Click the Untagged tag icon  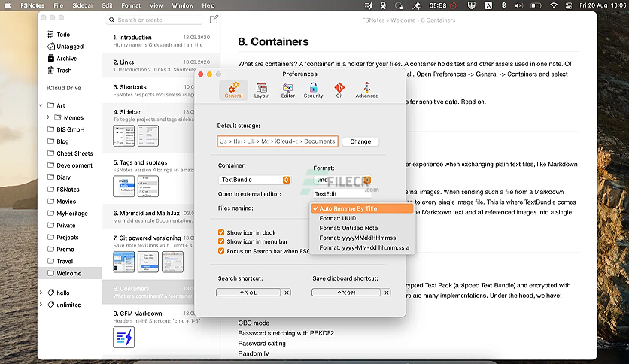pos(51,46)
